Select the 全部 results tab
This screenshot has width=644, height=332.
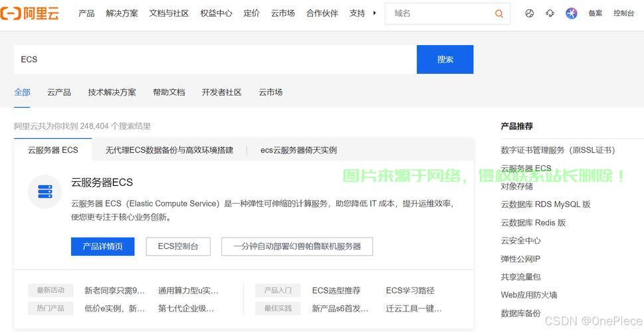(22, 92)
